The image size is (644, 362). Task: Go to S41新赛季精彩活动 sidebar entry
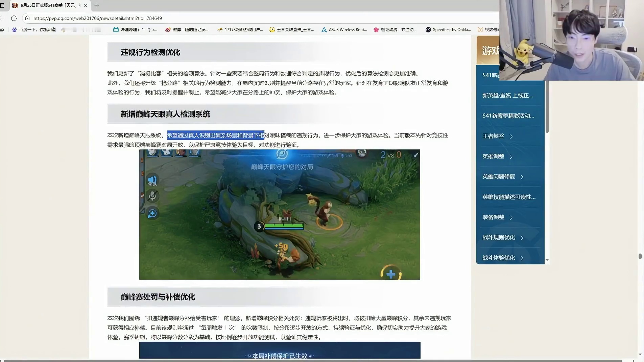pyautogui.click(x=508, y=116)
